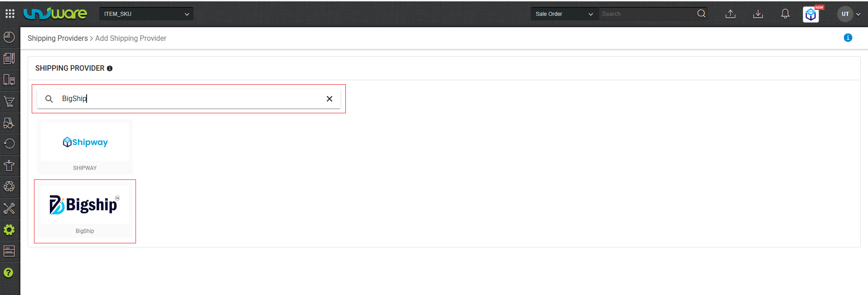Open the dashboard pie chart sidebar icon

coord(9,37)
